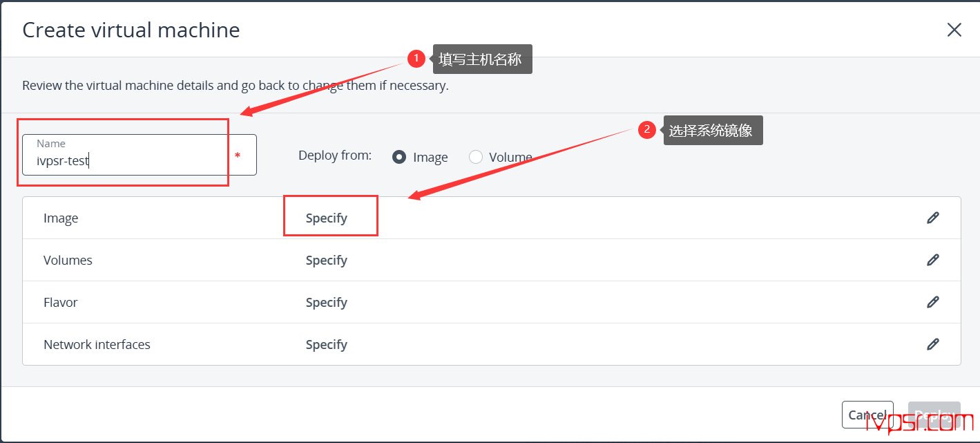The image size is (980, 443).
Task: Cancel the virtual machine creation
Action: click(867, 415)
